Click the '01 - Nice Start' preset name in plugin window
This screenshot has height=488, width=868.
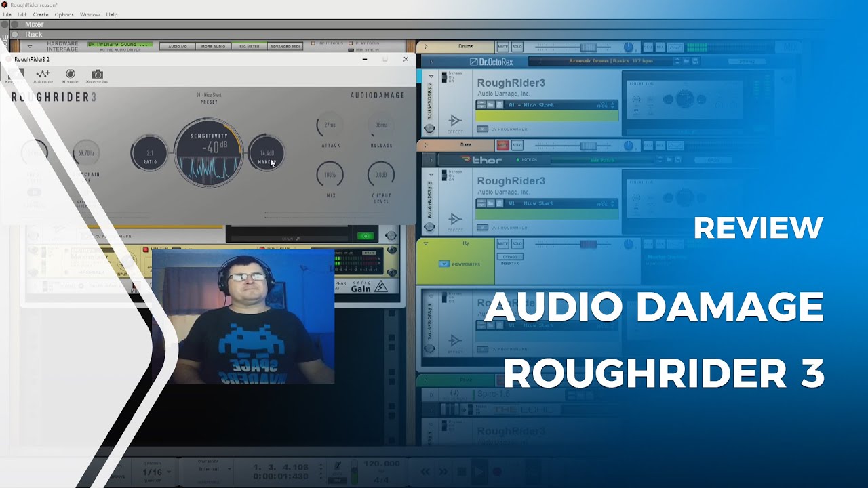coord(209,95)
